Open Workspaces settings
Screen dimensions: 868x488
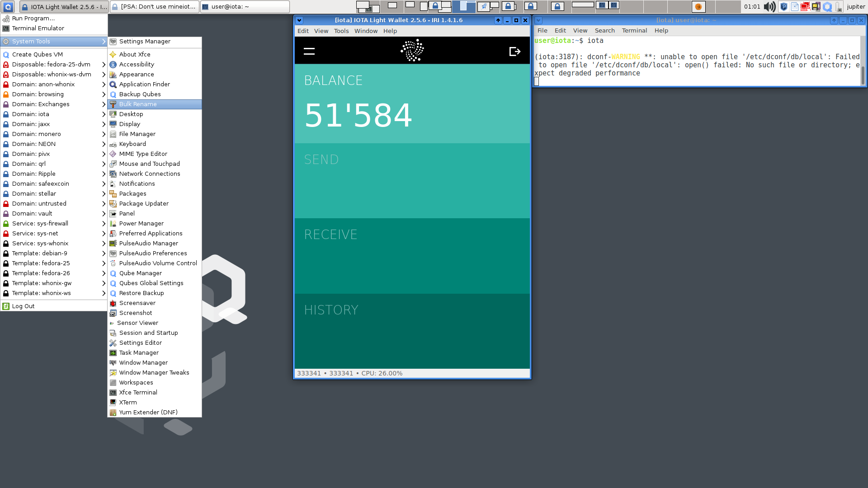pyautogui.click(x=155, y=383)
